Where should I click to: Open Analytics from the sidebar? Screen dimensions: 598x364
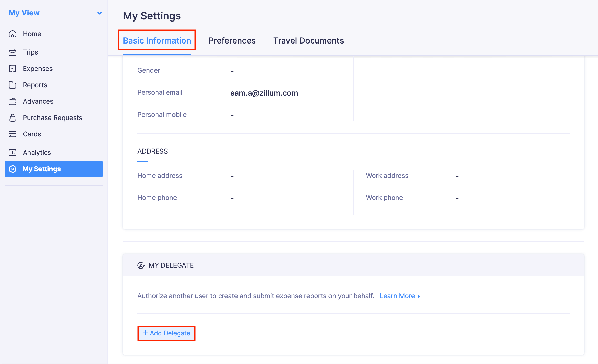click(54, 153)
